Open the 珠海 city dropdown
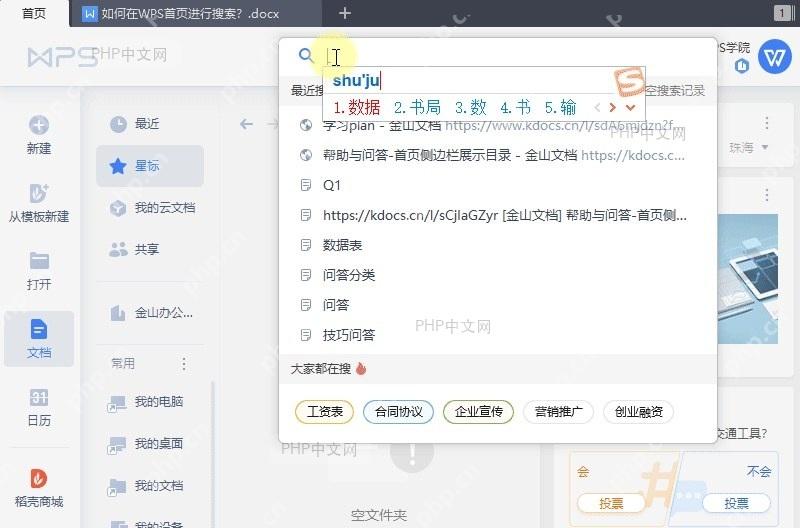 pos(748,148)
